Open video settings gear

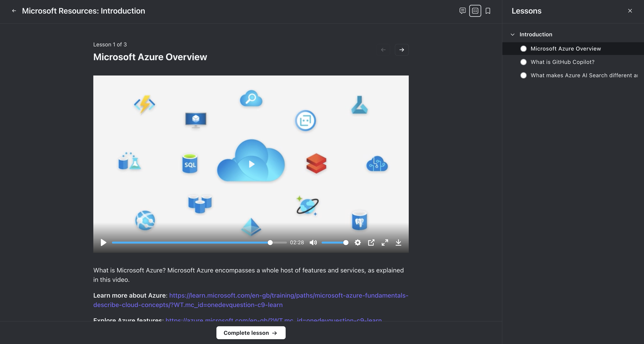358,243
